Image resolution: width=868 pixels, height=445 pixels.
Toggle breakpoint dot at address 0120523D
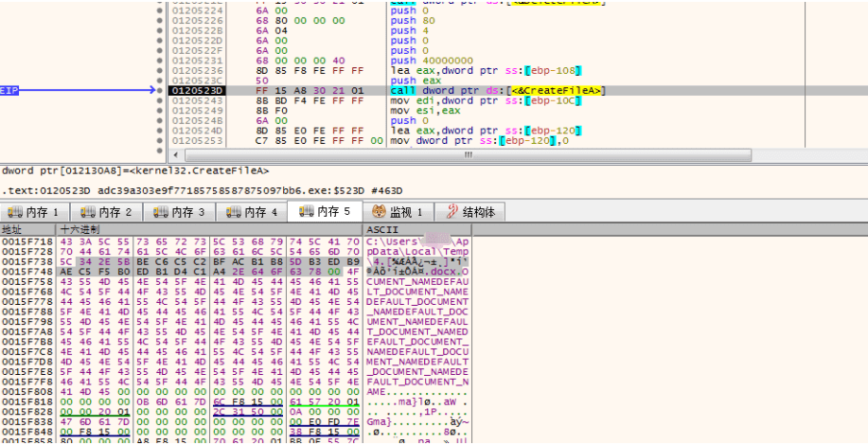[x=160, y=90]
